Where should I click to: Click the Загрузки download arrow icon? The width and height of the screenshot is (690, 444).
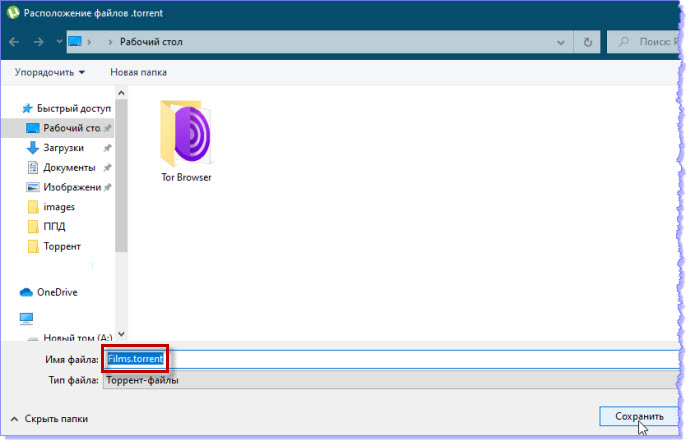(33, 148)
